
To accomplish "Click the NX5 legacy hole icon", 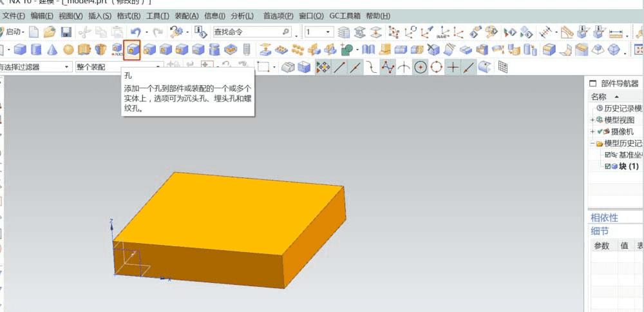I will (117, 50).
